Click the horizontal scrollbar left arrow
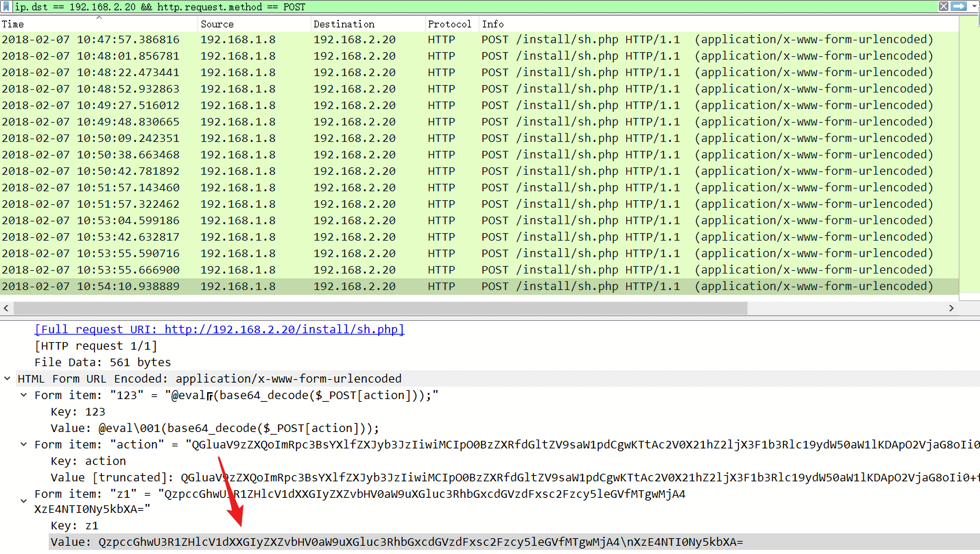Viewport: 980px width, 554px height. coord(6,308)
